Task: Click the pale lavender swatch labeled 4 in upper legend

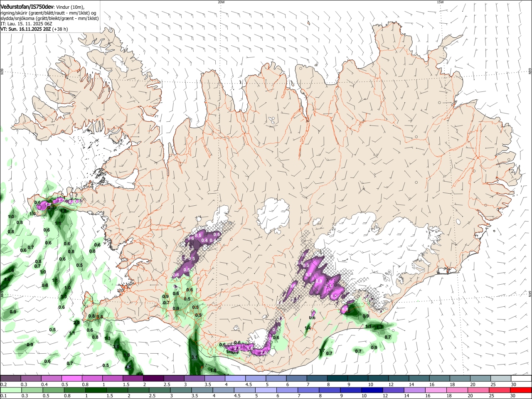Action: click(x=234, y=379)
